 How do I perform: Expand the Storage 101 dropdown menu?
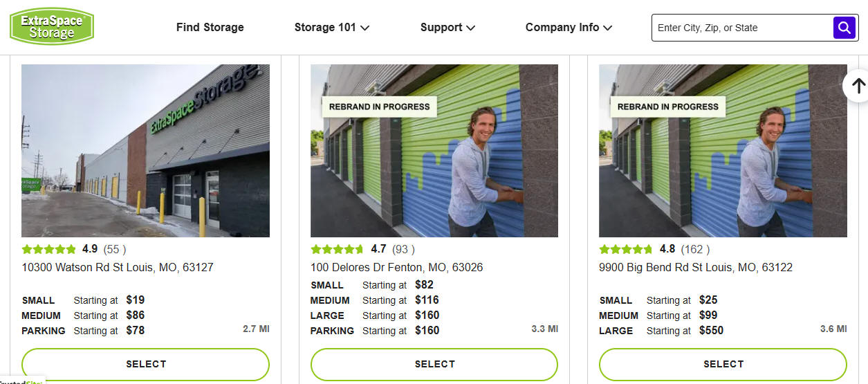(x=331, y=28)
